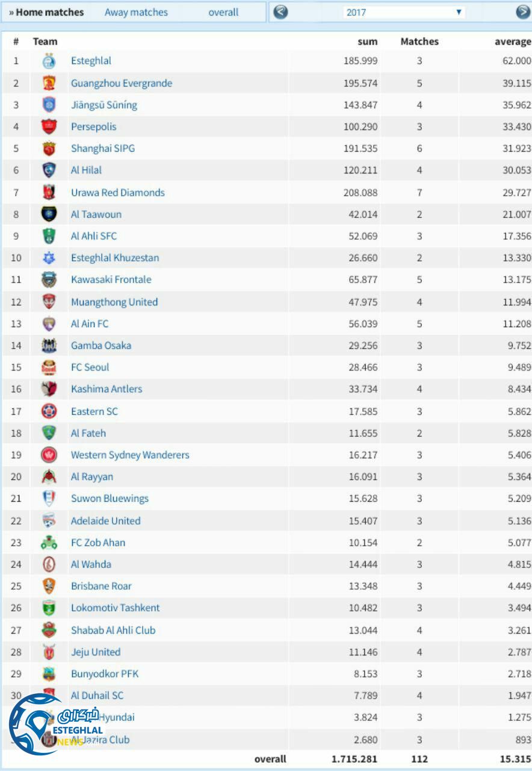This screenshot has height=771, width=532.
Task: Click the Esteghlal club crest icon
Action: point(49,61)
